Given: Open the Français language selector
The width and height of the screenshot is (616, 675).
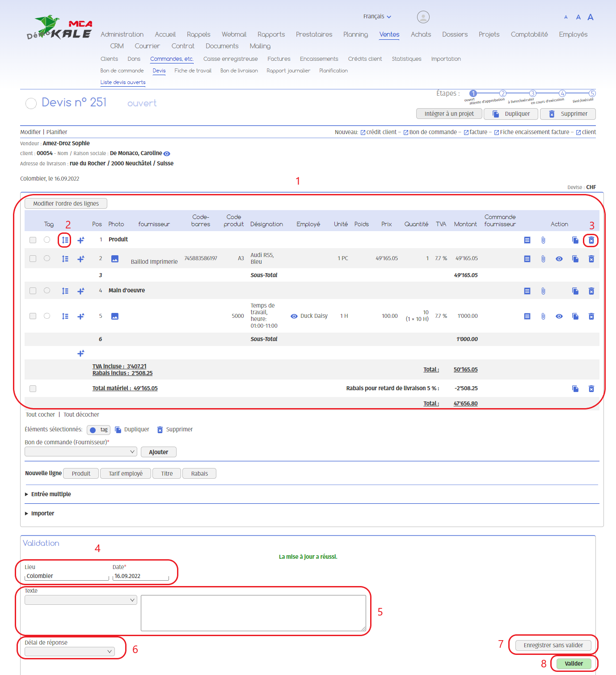Looking at the screenshot, I should pos(377,17).
